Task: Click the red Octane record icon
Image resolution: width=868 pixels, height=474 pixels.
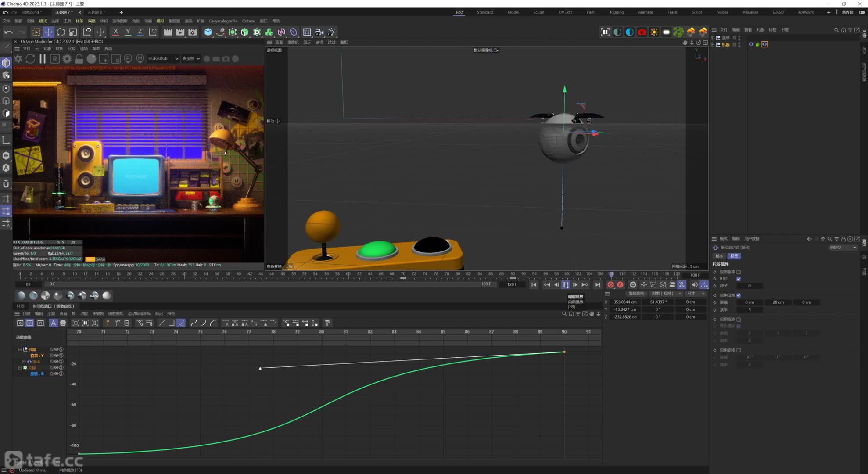Action: (642, 32)
